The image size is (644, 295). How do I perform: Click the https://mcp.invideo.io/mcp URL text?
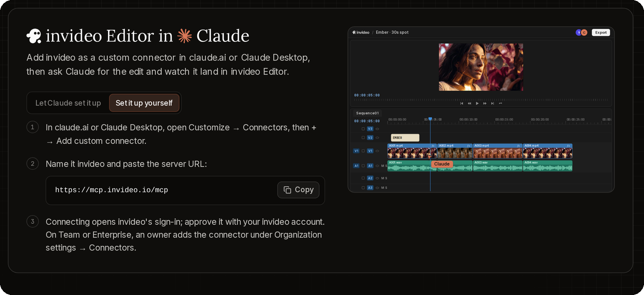tap(111, 190)
